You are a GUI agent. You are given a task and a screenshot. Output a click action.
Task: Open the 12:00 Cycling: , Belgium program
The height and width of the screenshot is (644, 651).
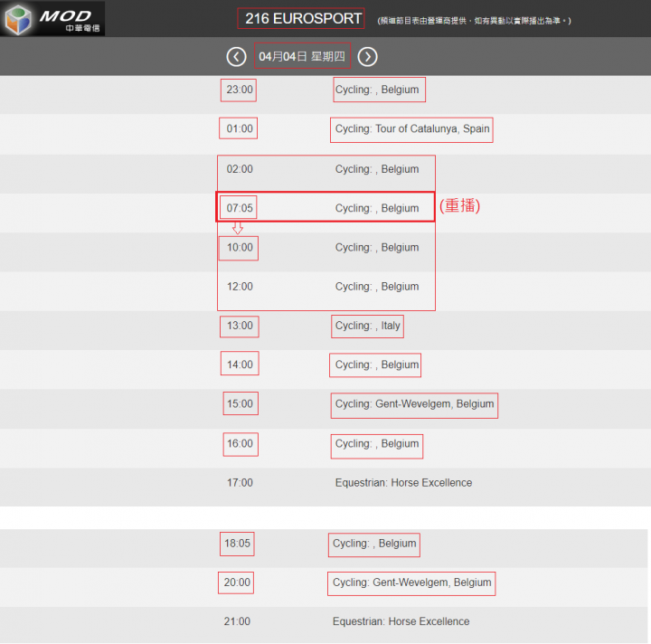coord(377,287)
